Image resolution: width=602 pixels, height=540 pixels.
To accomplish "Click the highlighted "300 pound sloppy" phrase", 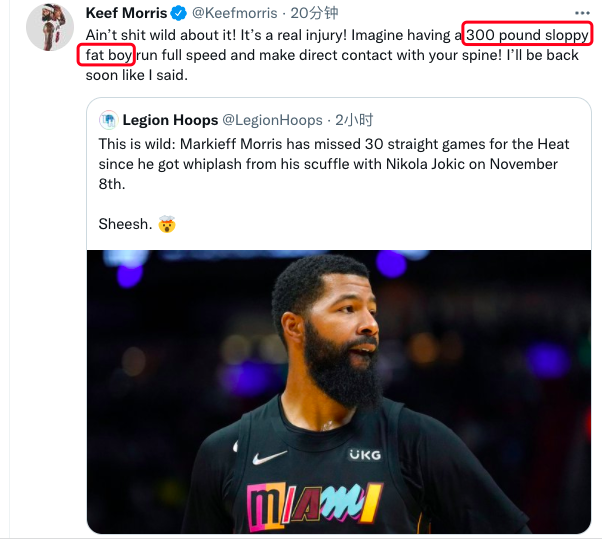I will pos(527,35).
